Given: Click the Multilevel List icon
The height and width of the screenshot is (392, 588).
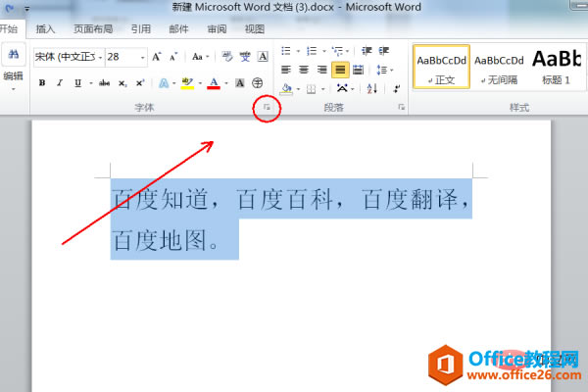Looking at the screenshot, I should pyautogui.click(x=337, y=51).
